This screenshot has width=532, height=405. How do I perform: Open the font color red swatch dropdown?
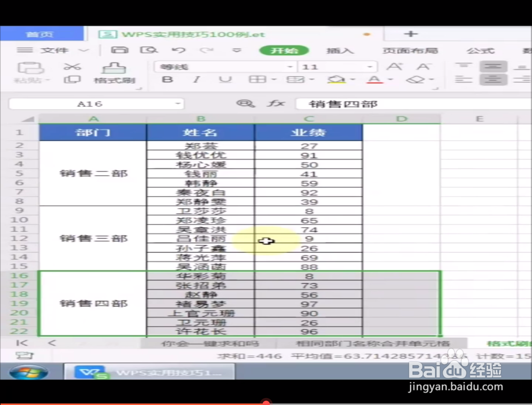pyautogui.click(x=379, y=79)
